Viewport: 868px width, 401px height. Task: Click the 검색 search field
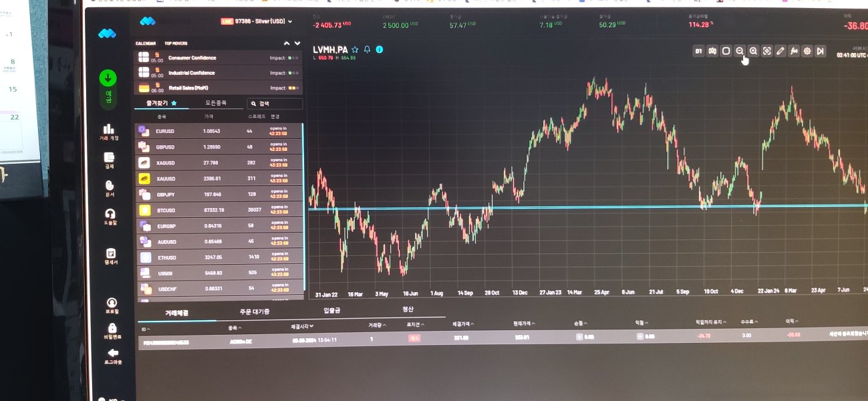coord(275,104)
